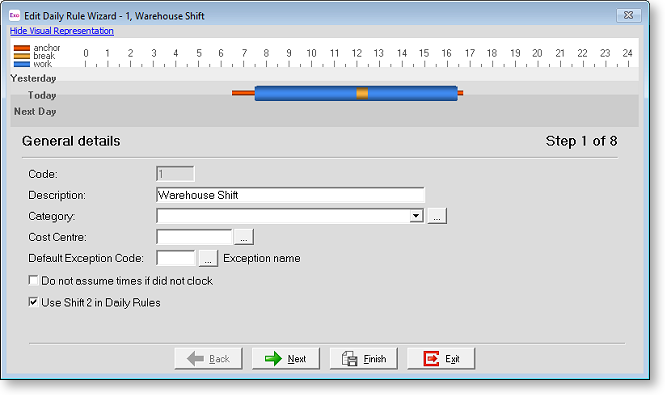Click the Finish save-disk icon

[350, 359]
